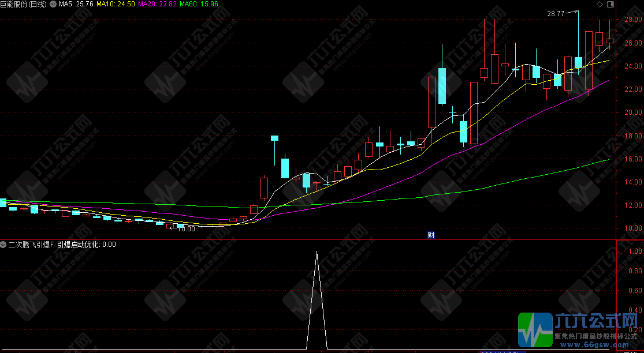Click the magenta MA20: 22.82 label
Viewport: 644px width, 353px height.
[x=157, y=5]
